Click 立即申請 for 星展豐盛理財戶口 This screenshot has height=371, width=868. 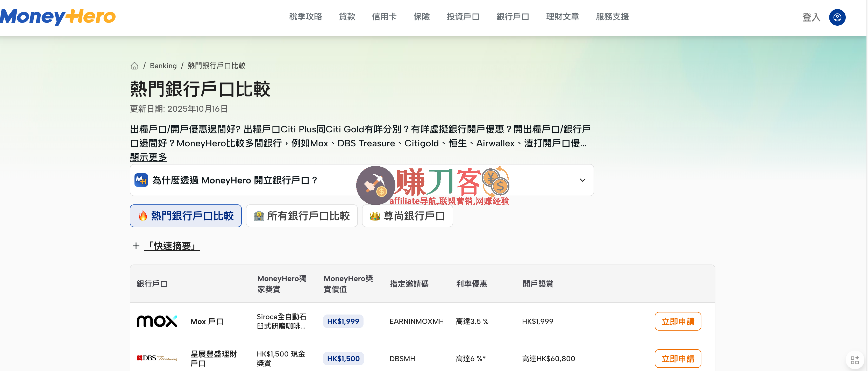click(678, 358)
